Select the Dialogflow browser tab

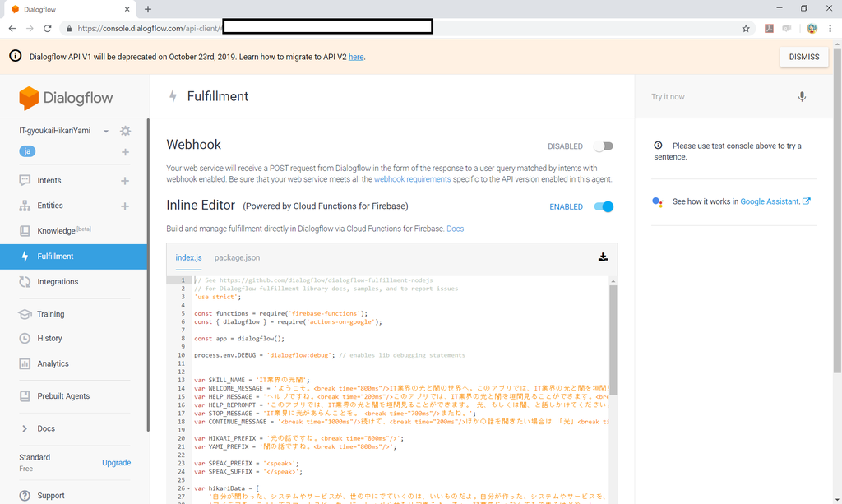point(69,9)
